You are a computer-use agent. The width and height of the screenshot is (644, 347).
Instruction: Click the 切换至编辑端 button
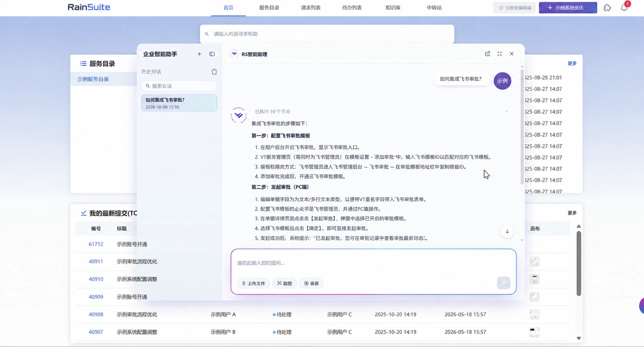point(515,8)
